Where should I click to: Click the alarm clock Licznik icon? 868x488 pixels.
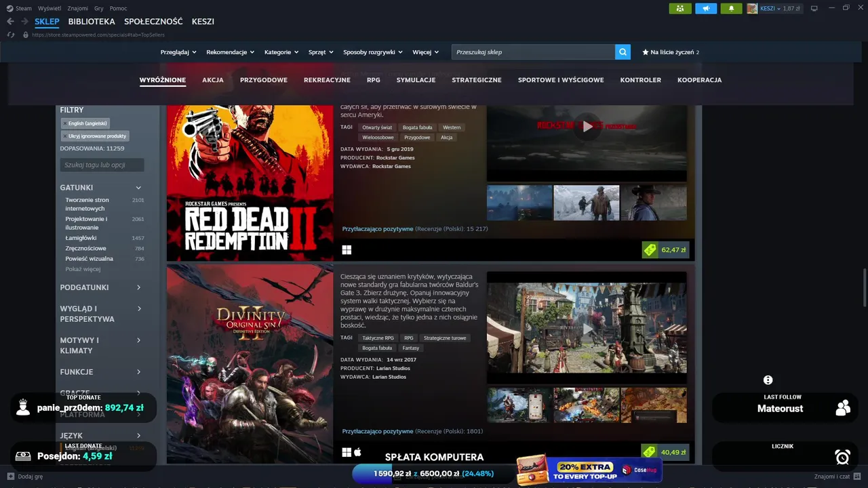point(843,457)
